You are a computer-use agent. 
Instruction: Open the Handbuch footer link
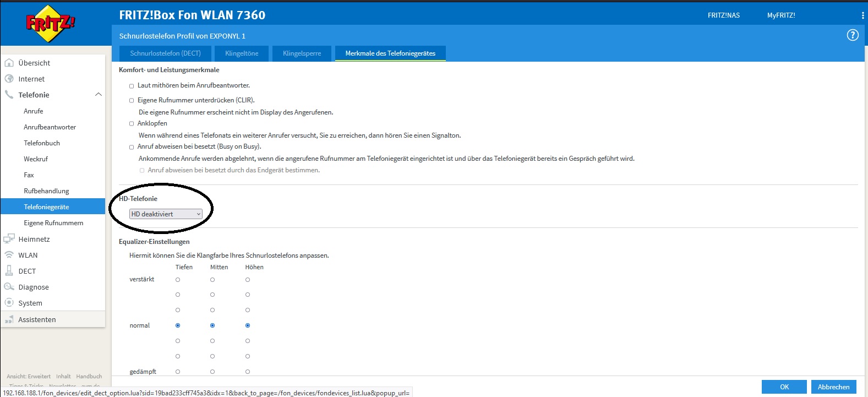tap(89, 377)
